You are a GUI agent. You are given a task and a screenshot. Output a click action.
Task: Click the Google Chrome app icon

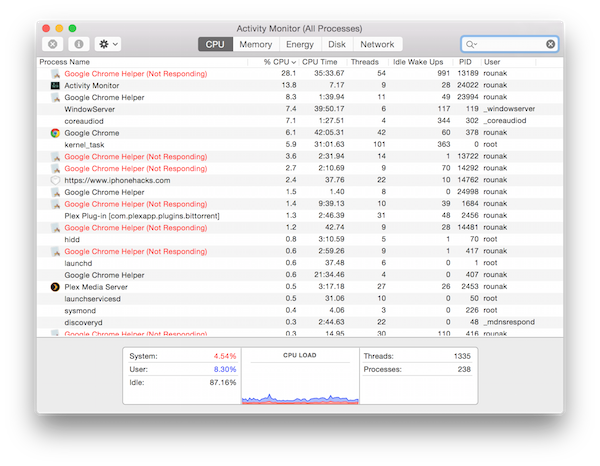coord(55,133)
